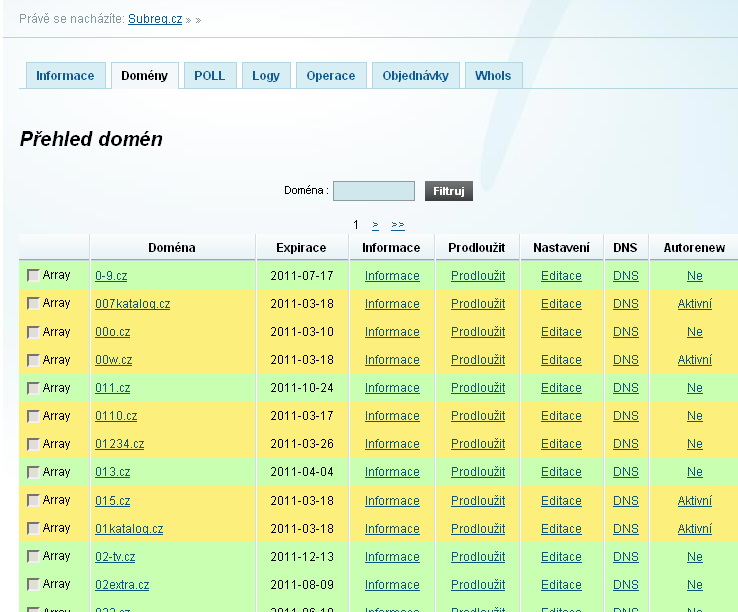Select the checkbox for 011.cz row
The image size is (738, 612).
point(34,388)
